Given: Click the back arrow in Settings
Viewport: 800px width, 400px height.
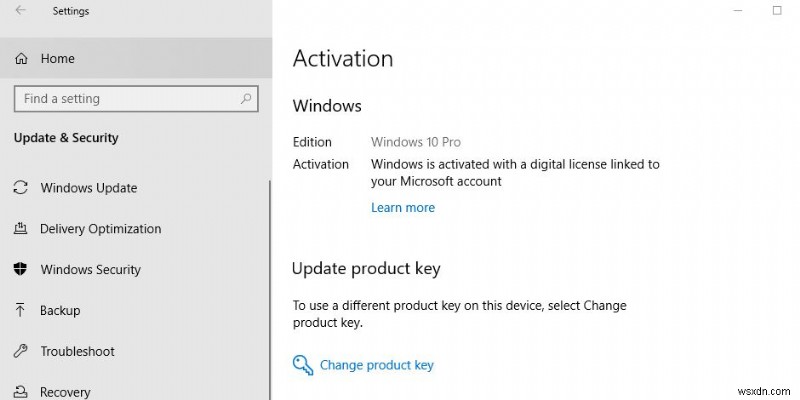Looking at the screenshot, I should click(x=20, y=10).
